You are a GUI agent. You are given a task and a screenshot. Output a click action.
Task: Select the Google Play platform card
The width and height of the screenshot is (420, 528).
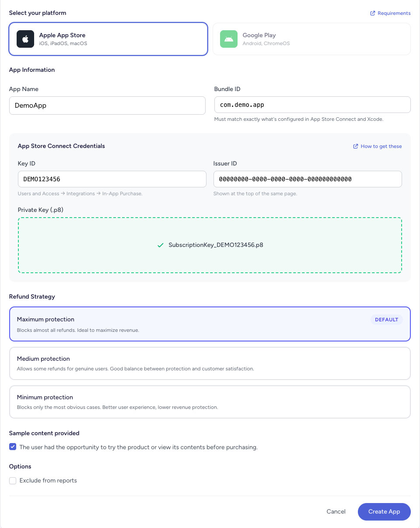[x=311, y=39]
